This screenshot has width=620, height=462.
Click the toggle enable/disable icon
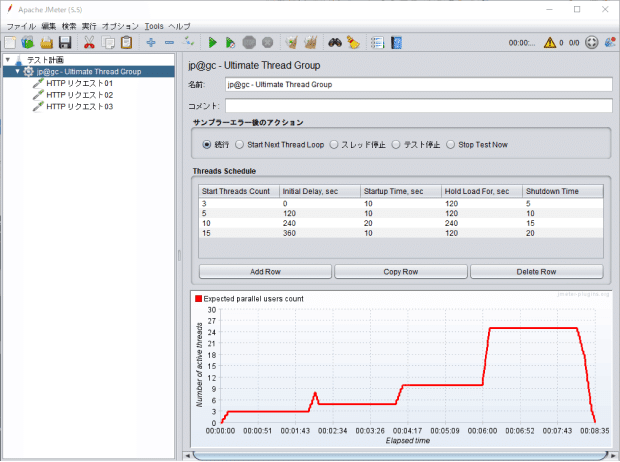[x=189, y=42]
